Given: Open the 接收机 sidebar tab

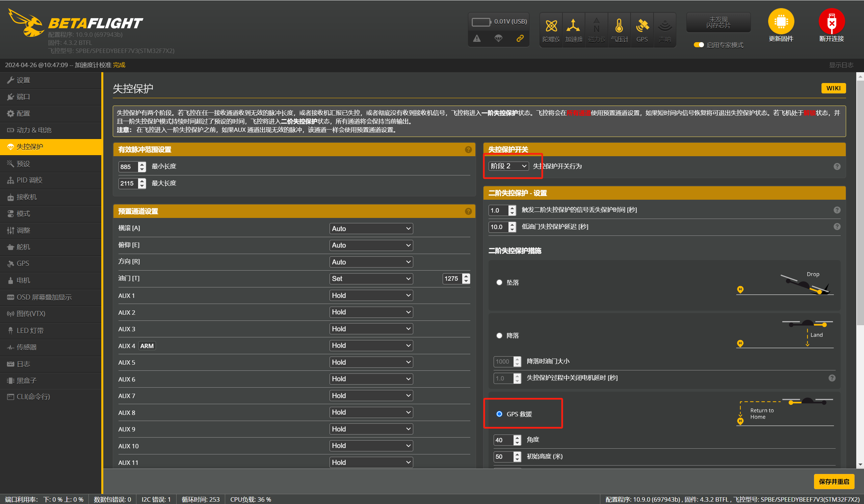Looking at the screenshot, I should click(51, 197).
